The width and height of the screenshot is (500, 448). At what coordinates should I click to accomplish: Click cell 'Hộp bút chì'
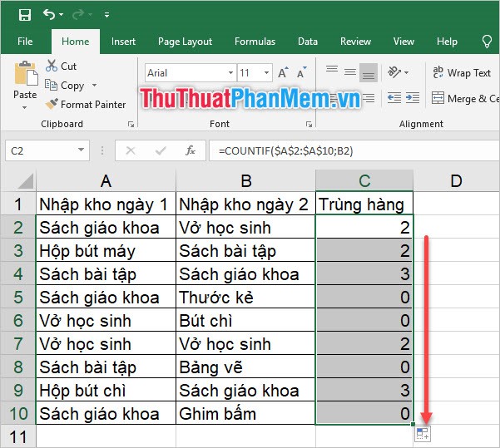(x=106, y=390)
